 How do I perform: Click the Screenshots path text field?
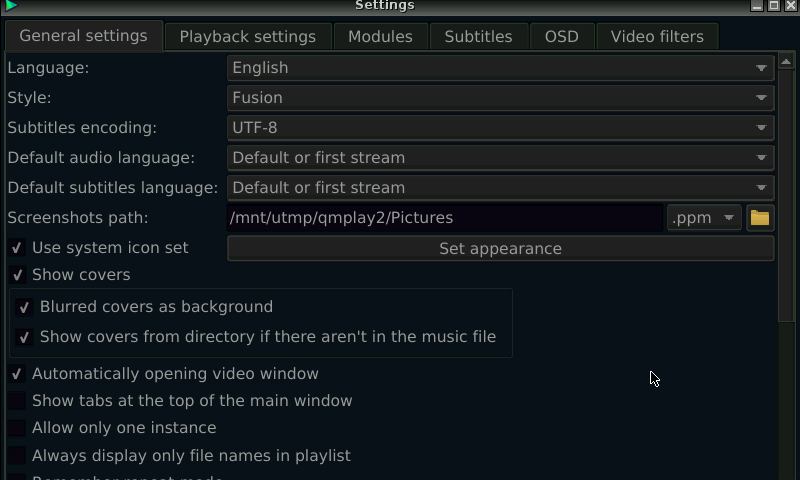445,218
